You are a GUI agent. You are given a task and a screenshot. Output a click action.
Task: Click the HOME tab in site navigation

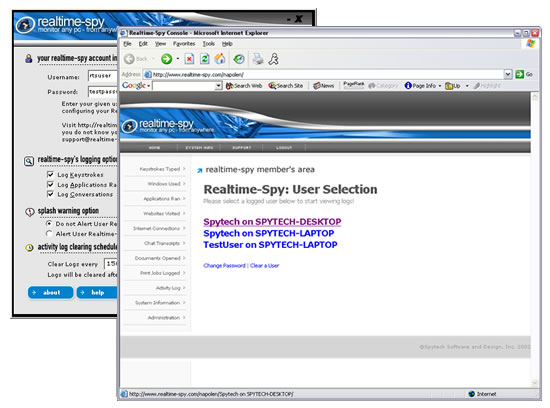[x=154, y=148]
